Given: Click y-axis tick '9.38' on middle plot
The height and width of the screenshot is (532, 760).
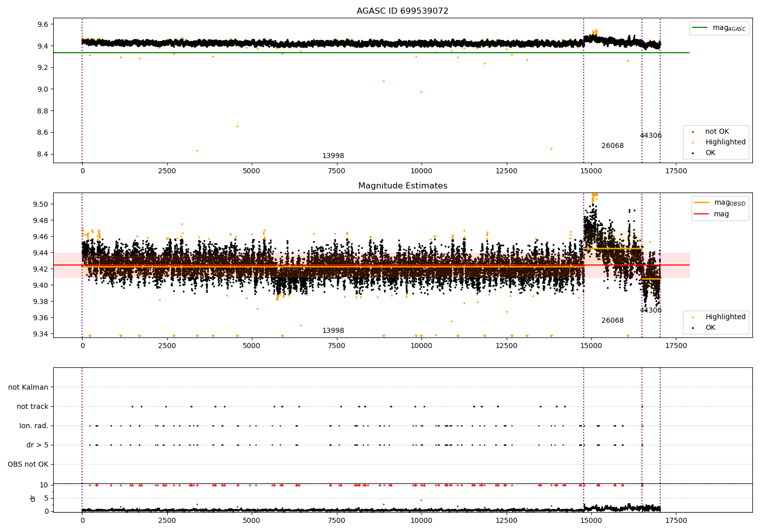Looking at the screenshot, I should pyautogui.click(x=41, y=301).
